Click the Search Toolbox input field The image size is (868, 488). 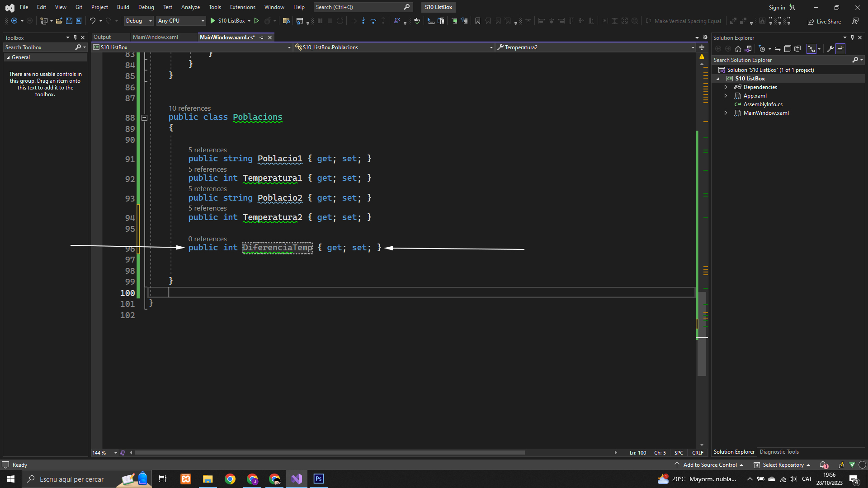(x=38, y=47)
